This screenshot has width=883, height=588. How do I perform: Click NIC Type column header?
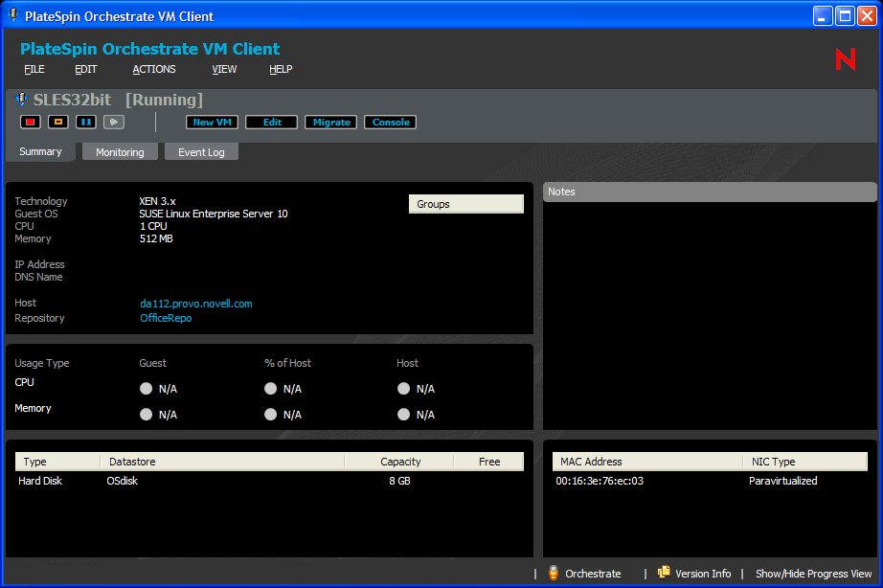[805, 462]
